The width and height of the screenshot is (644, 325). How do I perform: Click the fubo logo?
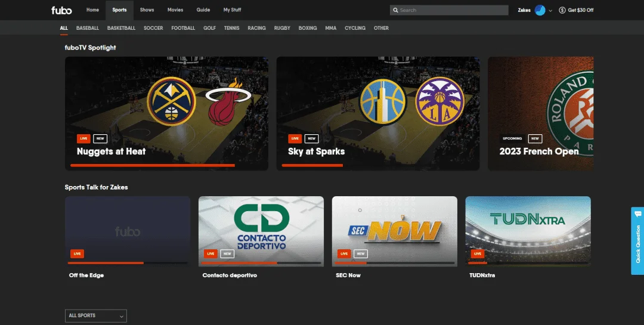pos(61,10)
